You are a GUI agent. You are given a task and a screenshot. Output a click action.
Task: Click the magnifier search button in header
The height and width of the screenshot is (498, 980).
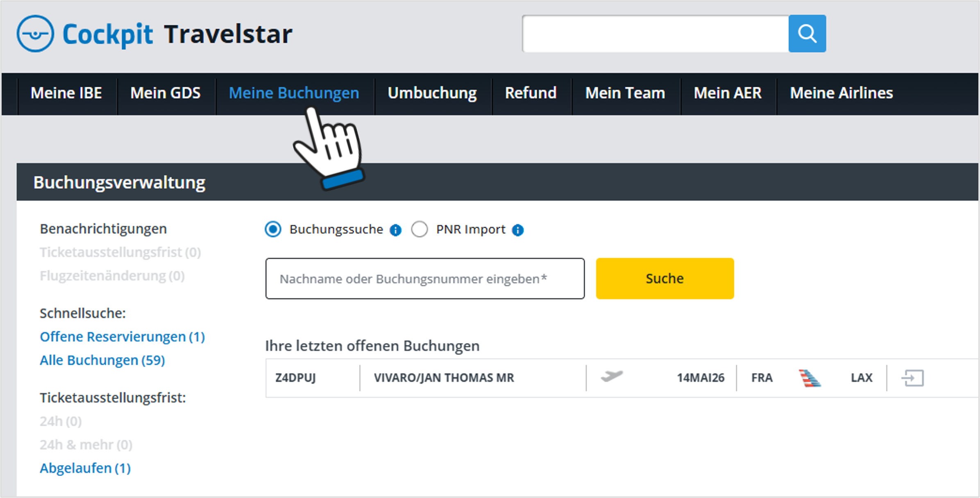[807, 34]
